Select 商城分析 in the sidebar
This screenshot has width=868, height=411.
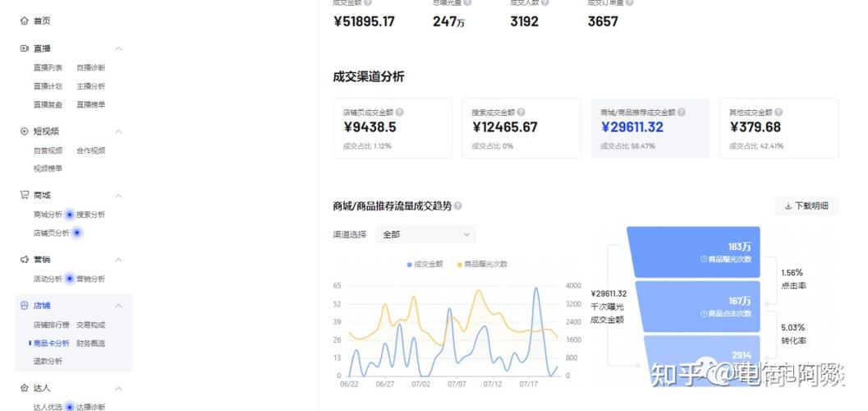point(48,215)
